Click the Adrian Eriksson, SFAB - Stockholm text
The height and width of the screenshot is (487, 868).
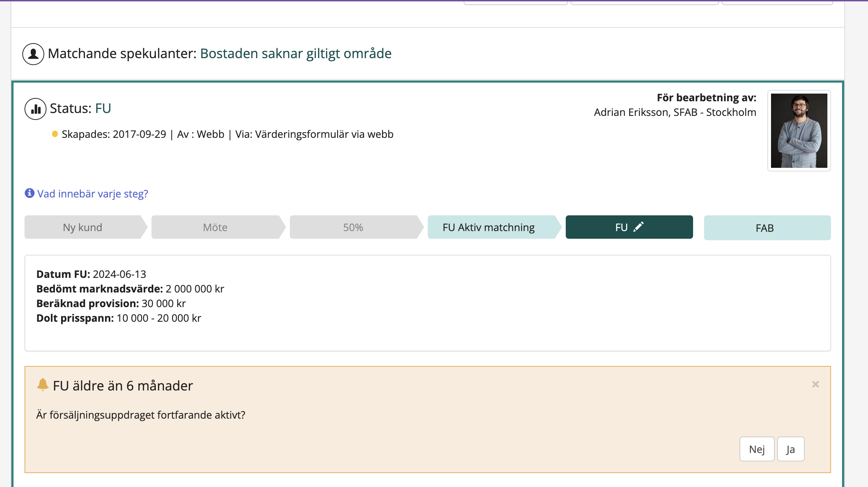pyautogui.click(x=675, y=112)
